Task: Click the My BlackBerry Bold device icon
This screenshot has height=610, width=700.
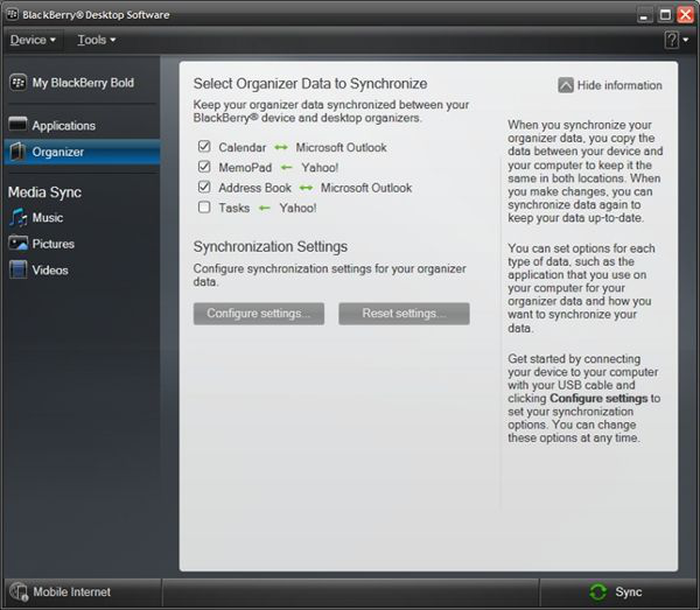Action: [x=18, y=83]
